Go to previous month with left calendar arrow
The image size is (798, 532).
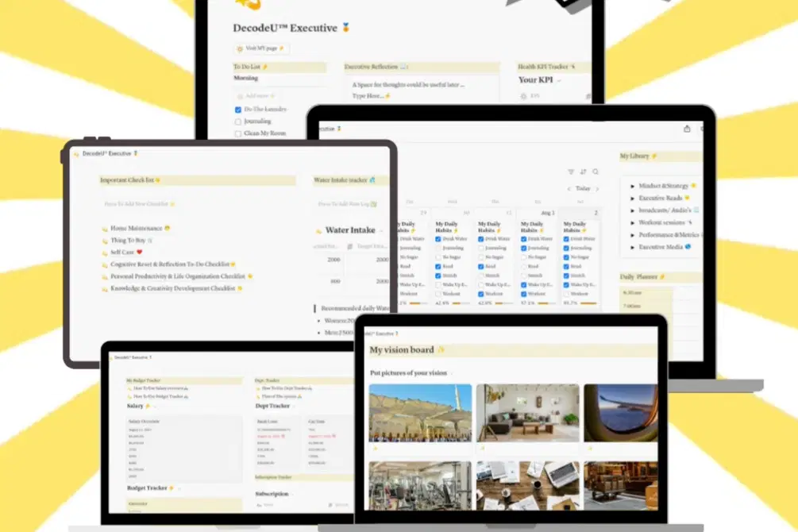pyautogui.click(x=569, y=189)
